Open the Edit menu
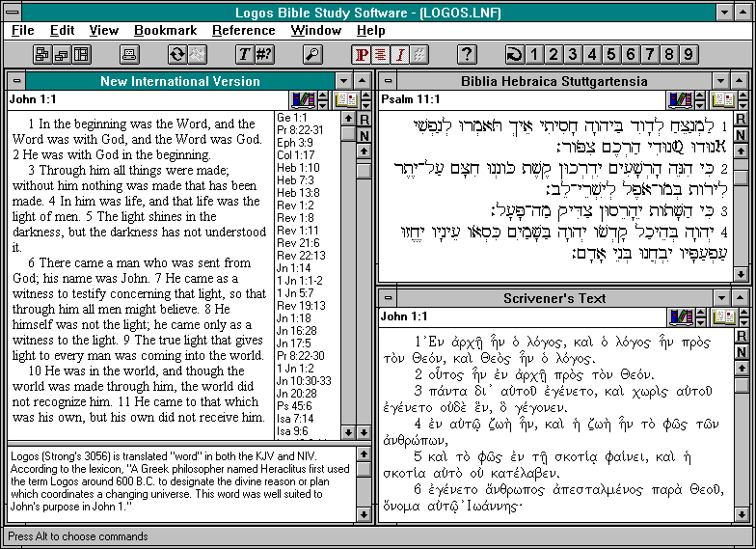This screenshot has width=756, height=549. [x=62, y=31]
